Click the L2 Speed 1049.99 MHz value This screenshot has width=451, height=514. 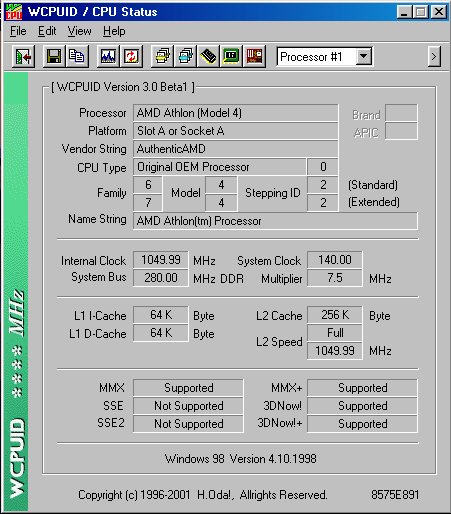(x=335, y=351)
